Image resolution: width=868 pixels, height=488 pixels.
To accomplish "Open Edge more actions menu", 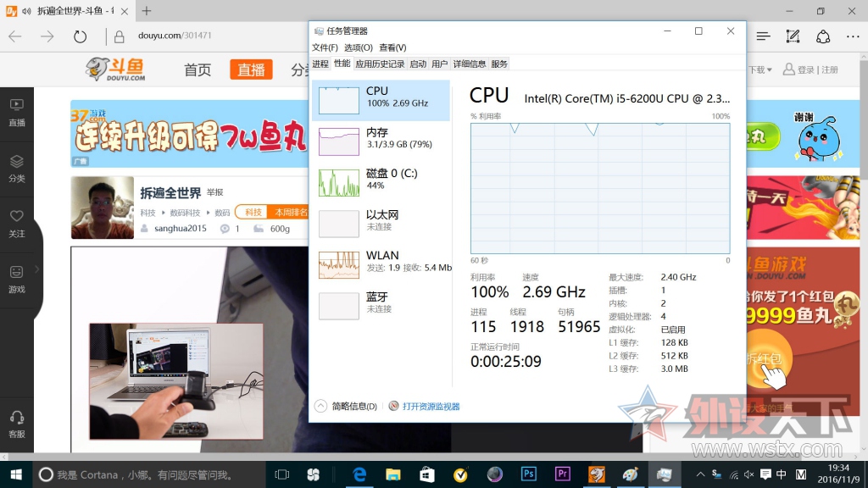I will (x=853, y=36).
